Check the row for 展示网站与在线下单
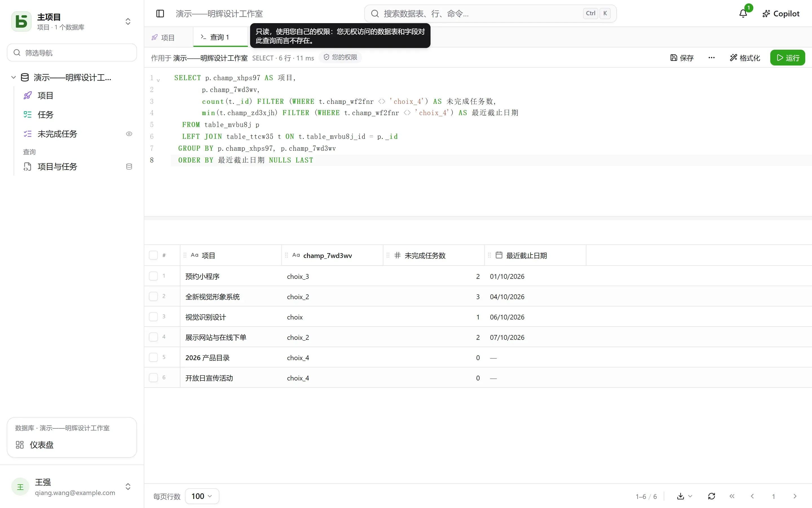 (x=153, y=337)
